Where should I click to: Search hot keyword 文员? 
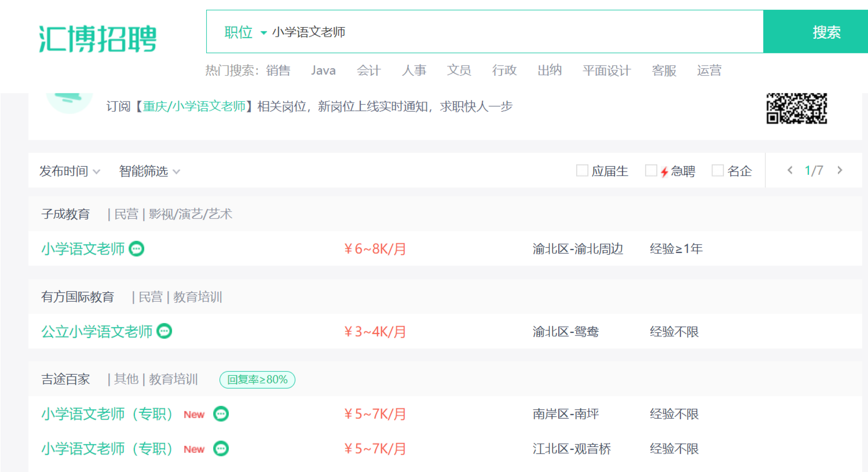(459, 71)
